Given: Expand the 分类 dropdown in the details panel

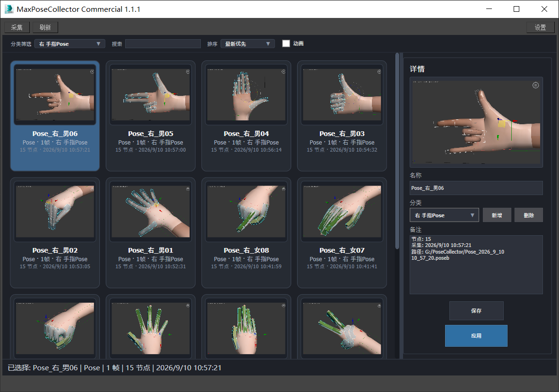Looking at the screenshot, I should tap(444, 215).
